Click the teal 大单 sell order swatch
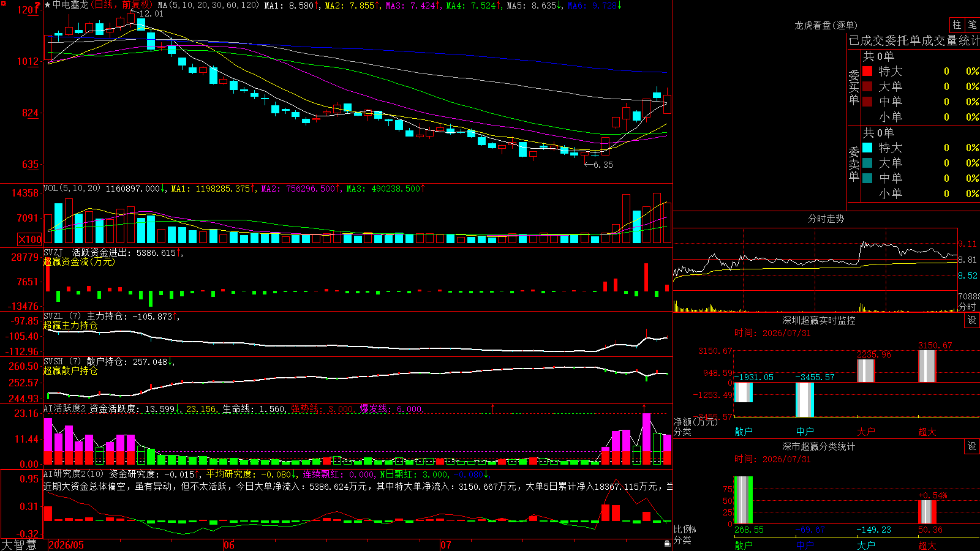This screenshot has height=551, width=980. coord(867,163)
